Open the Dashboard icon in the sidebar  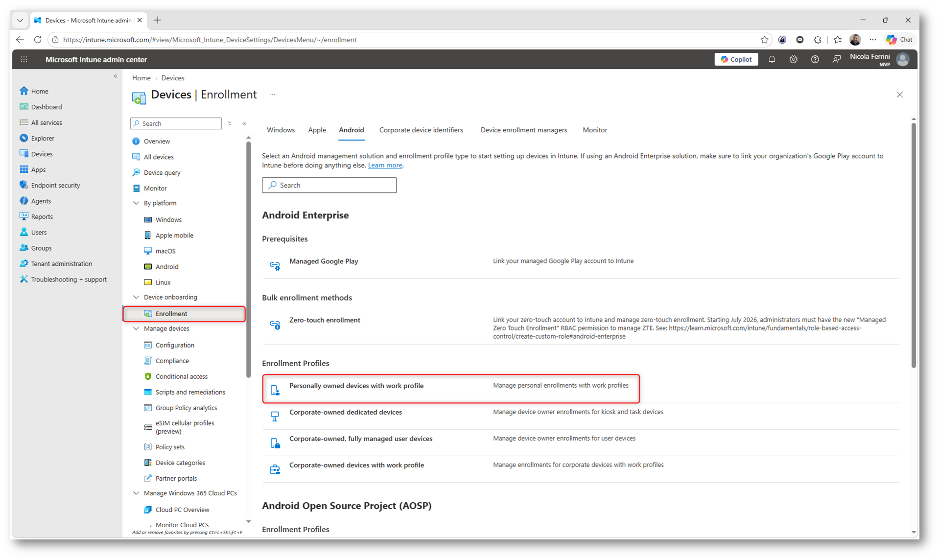[x=24, y=107]
